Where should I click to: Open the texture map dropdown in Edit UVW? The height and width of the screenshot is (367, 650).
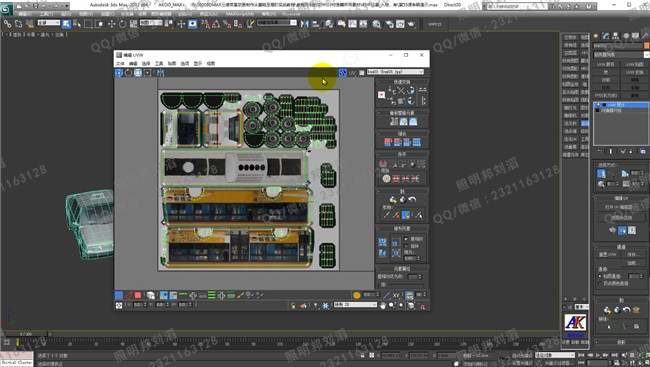(x=395, y=72)
